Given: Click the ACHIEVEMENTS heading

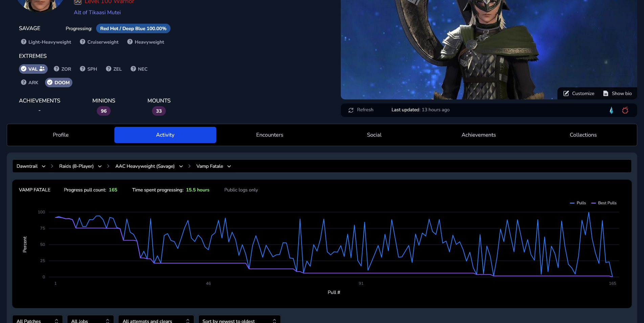Looking at the screenshot, I should [x=40, y=101].
